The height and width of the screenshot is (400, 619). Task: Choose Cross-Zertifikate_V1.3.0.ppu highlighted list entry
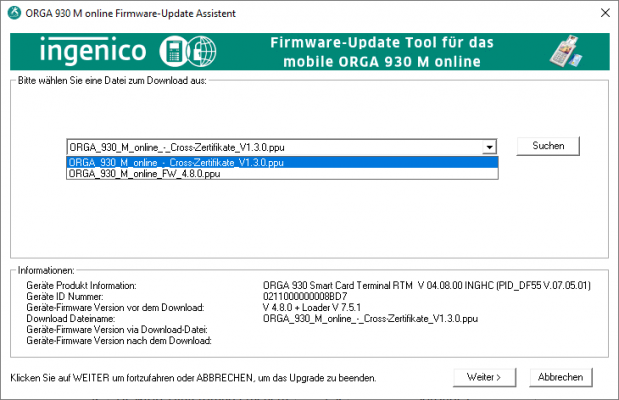pyautogui.click(x=176, y=161)
